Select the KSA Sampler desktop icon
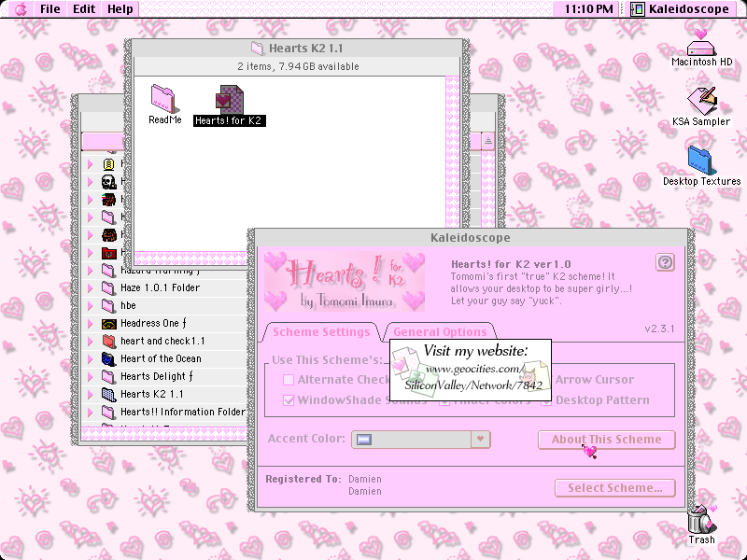 pyautogui.click(x=701, y=100)
